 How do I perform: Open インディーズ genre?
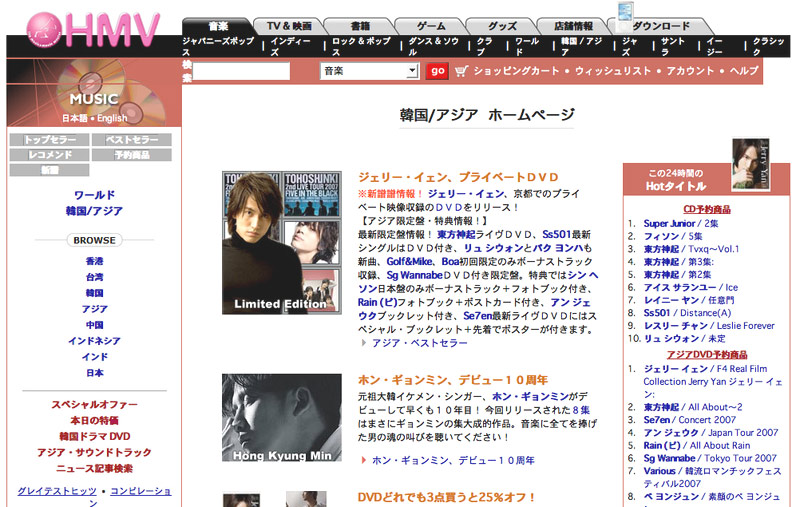pos(290,46)
